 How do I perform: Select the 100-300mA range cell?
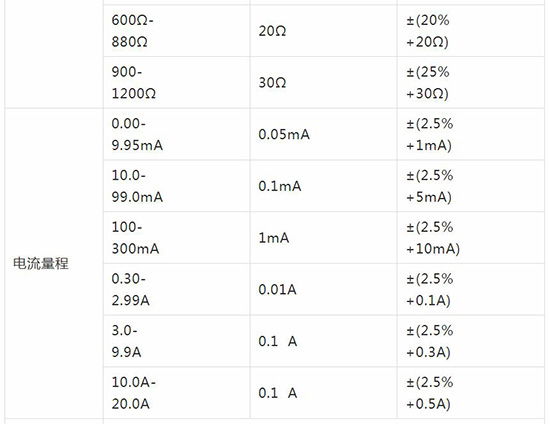point(177,238)
